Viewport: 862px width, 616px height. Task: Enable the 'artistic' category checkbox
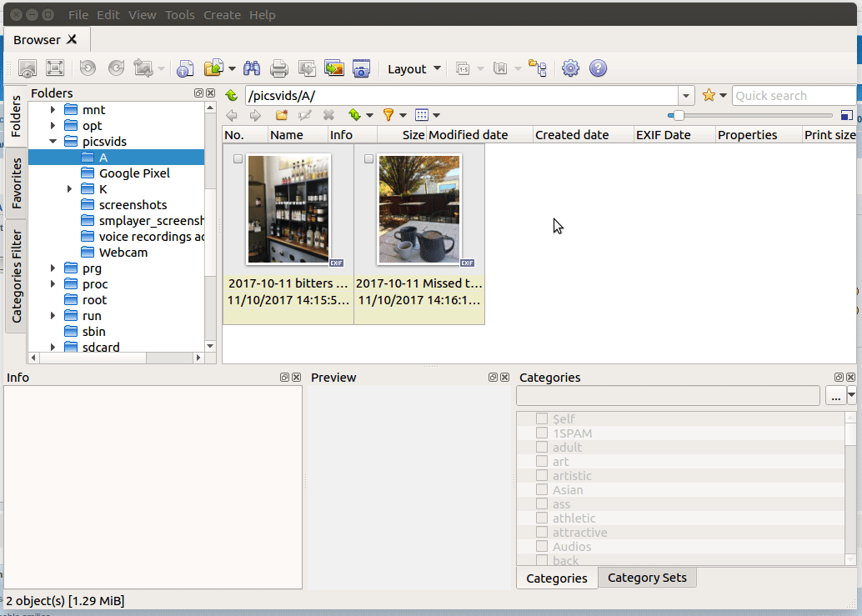tap(542, 476)
